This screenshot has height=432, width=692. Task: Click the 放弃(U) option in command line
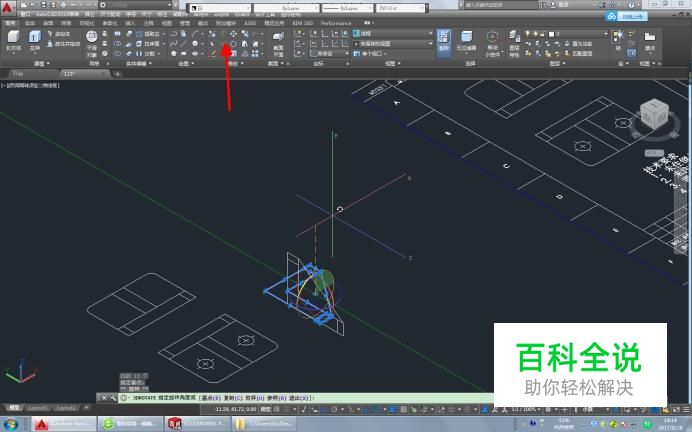click(255, 398)
